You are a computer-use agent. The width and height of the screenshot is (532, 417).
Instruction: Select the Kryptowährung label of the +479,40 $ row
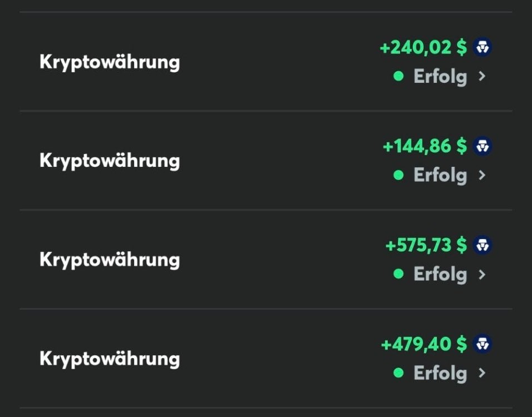click(x=110, y=359)
